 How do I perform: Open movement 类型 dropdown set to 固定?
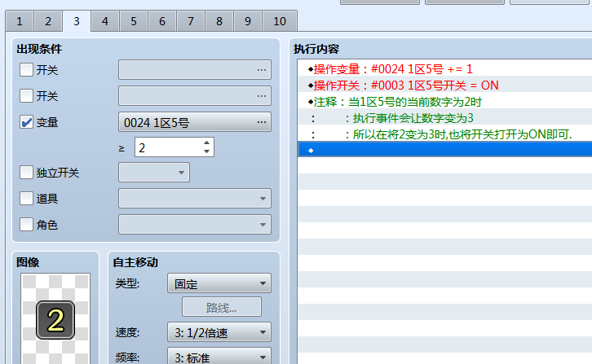219,283
